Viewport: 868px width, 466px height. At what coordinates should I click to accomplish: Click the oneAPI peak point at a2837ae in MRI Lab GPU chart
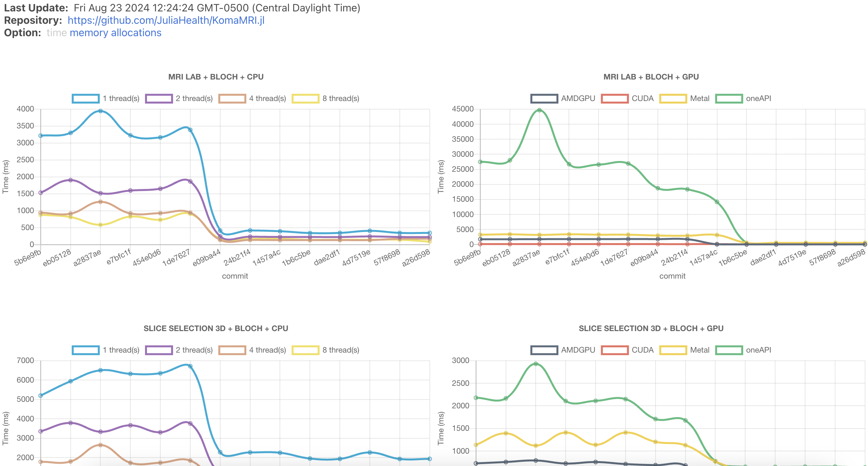(x=540, y=110)
